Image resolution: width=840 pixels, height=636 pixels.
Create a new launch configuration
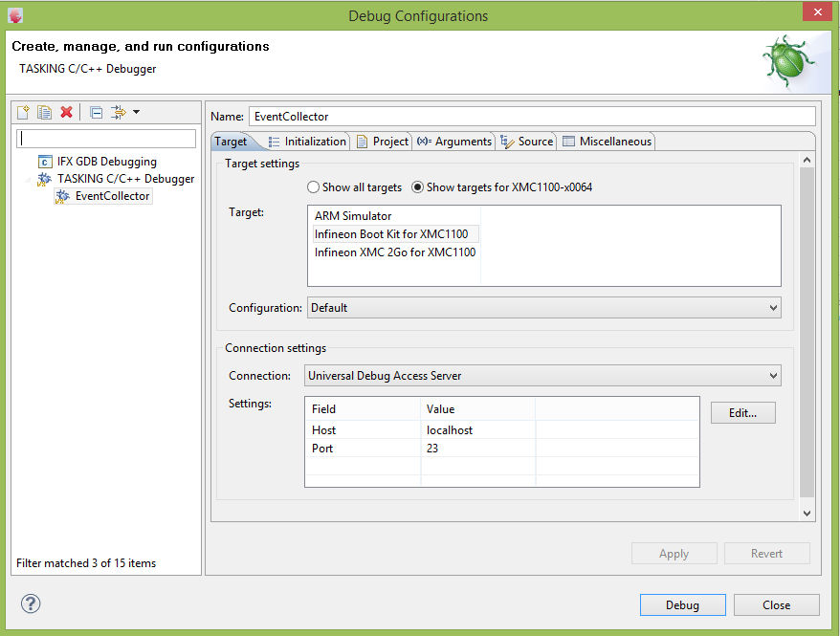pos(22,112)
